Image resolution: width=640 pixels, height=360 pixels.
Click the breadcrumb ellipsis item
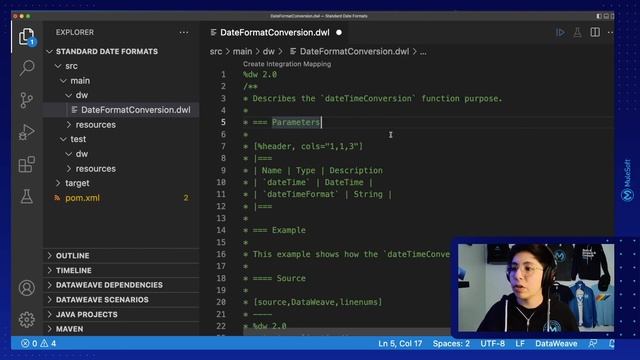coord(423,52)
